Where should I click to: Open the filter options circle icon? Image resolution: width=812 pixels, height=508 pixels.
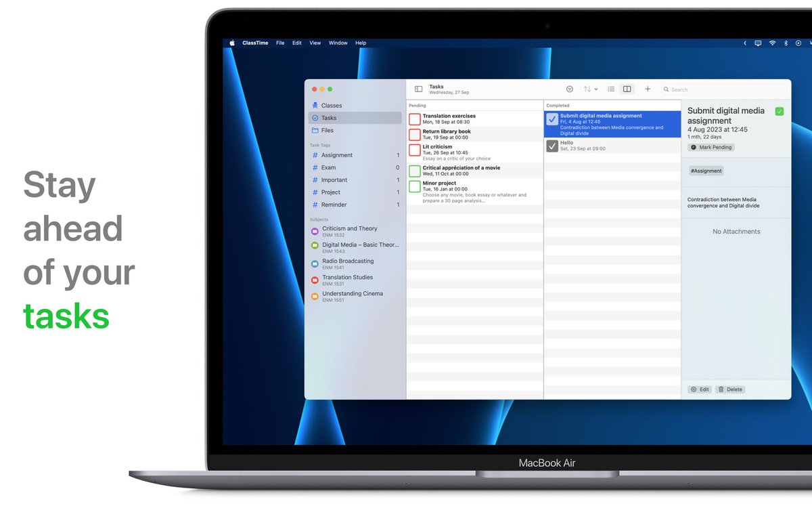click(x=570, y=89)
